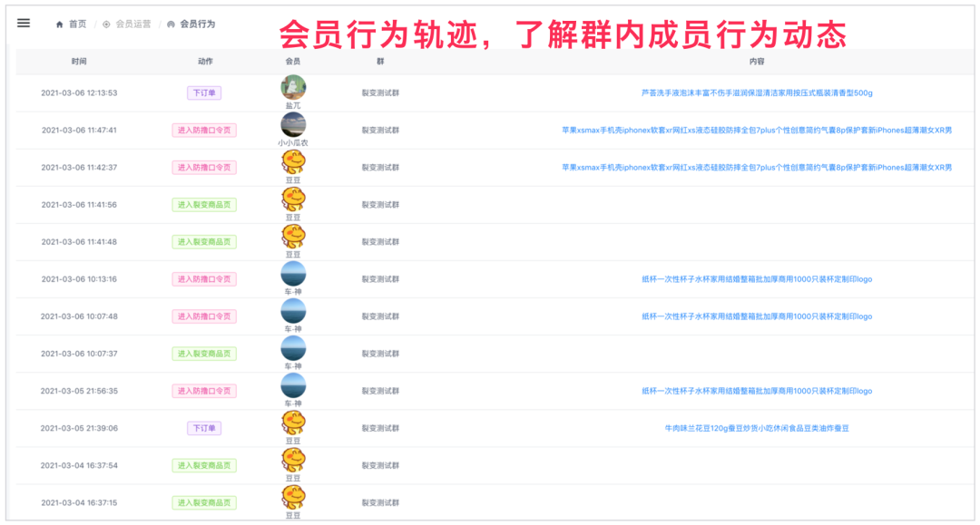
Task: Open 小小瓜农 avatar in 11:47:41 row
Action: click(293, 125)
